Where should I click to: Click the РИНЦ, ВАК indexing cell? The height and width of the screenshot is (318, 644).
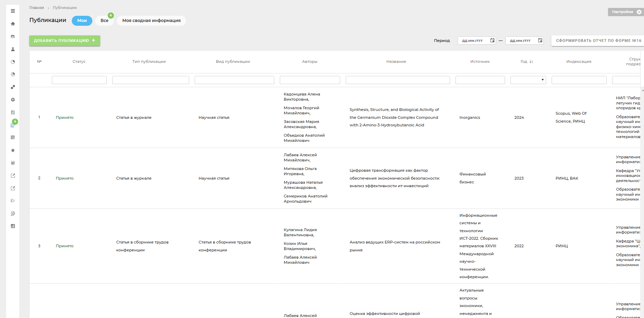pos(567,178)
